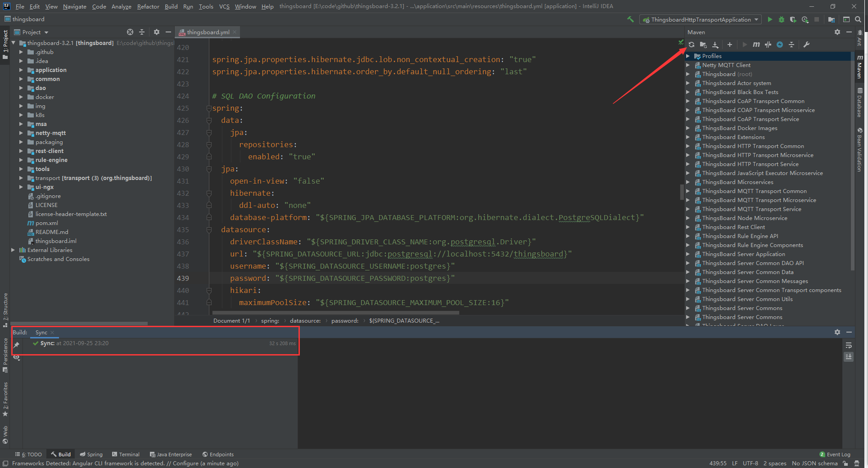Viewport: 868px width, 468px height.
Task: Expand the application folder in project tree
Action: (21, 70)
